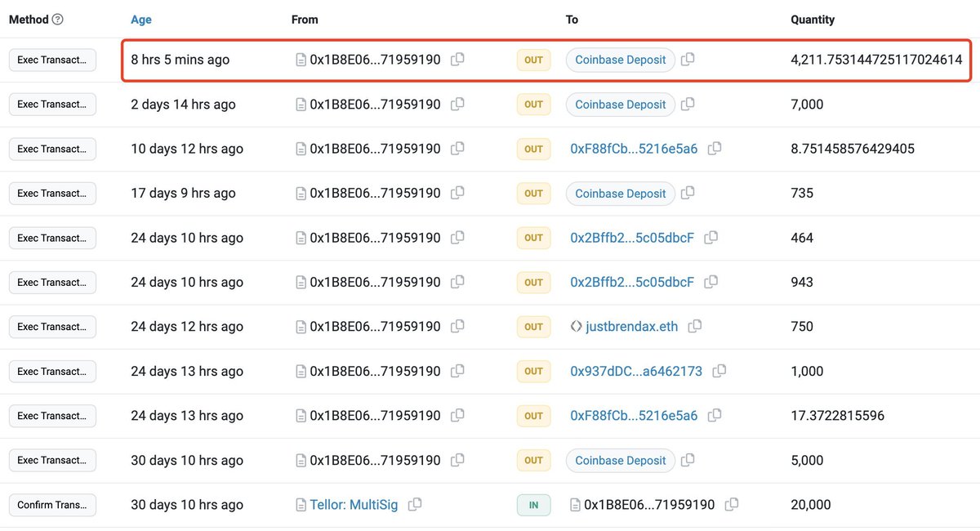Open Exec Transact method in the 8 hrs 5 mins row
The image size is (980, 531).
point(52,60)
